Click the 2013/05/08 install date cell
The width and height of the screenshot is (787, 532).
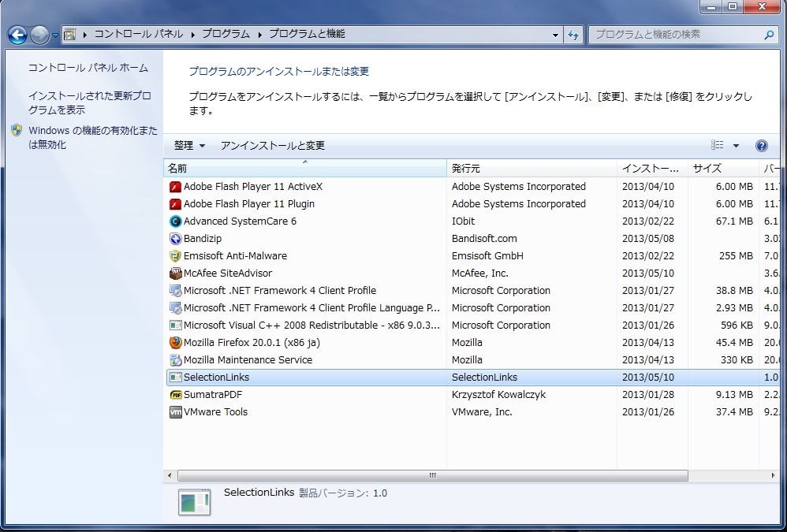click(x=648, y=239)
